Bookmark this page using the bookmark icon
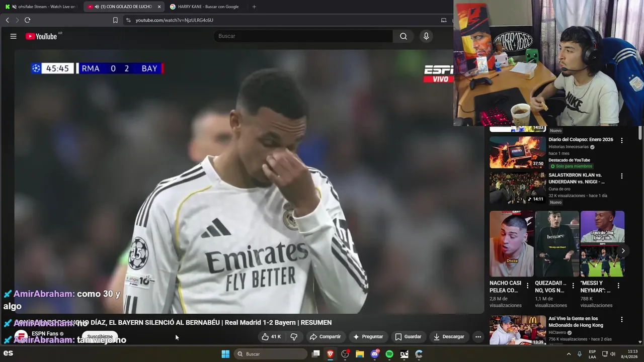This screenshot has width=644, height=362. (x=115, y=20)
